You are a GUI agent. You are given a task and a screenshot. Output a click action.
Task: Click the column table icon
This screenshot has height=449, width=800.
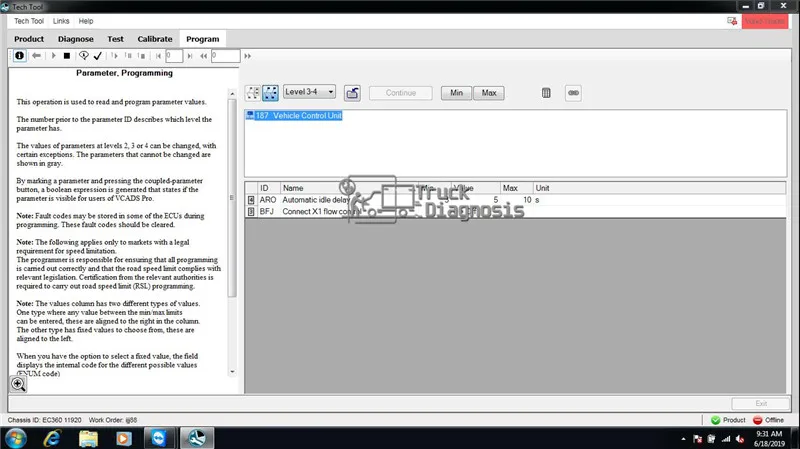[x=546, y=93]
